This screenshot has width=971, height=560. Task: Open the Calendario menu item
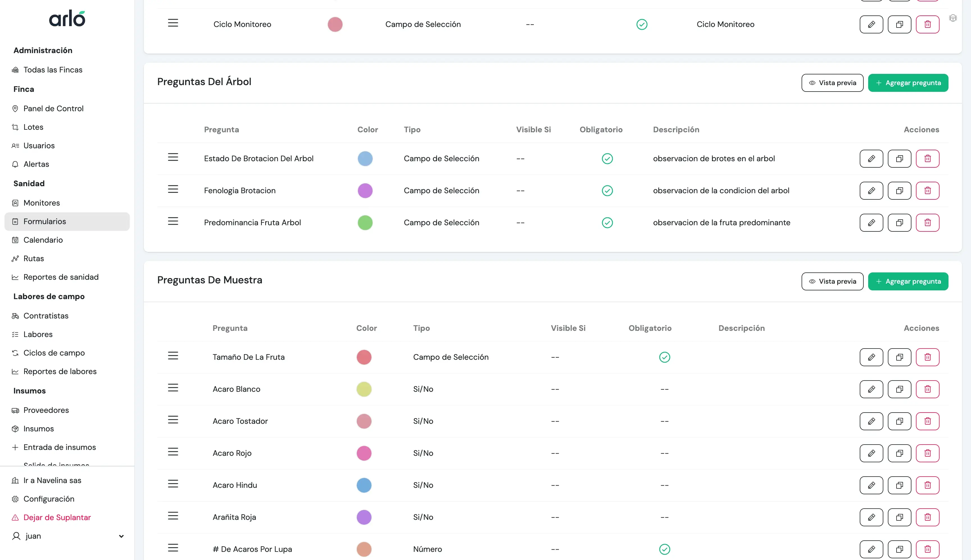point(43,240)
